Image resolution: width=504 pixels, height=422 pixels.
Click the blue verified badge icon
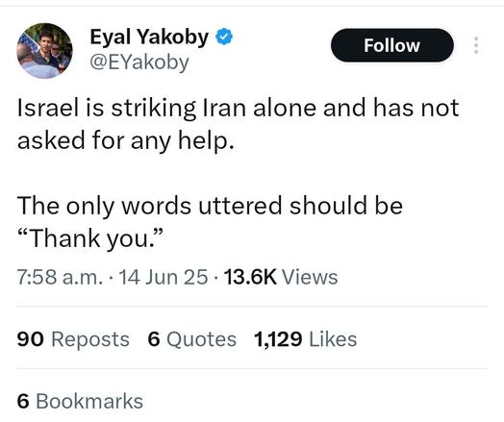[x=224, y=37]
